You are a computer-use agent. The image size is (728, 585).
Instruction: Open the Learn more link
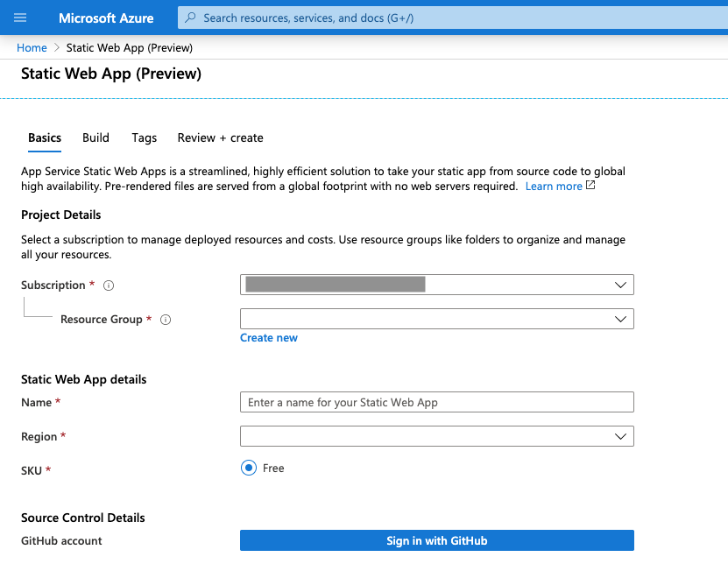tap(554, 187)
